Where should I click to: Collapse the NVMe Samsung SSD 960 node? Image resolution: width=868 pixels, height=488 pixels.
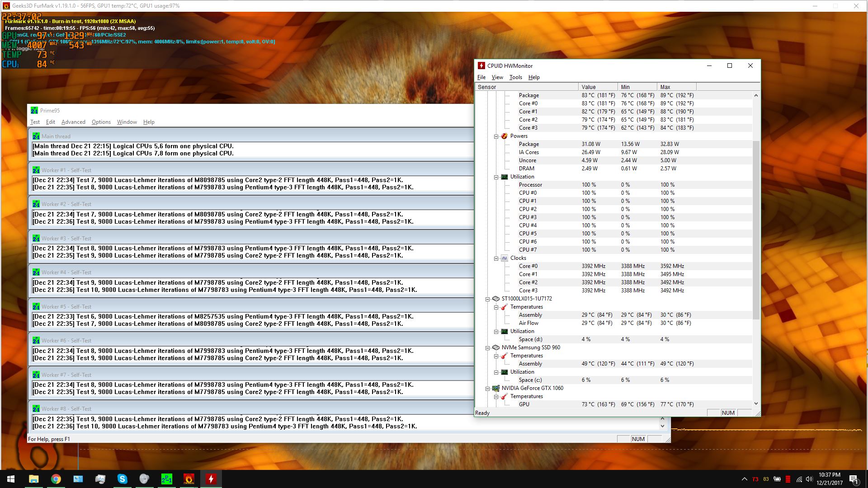coord(487,347)
